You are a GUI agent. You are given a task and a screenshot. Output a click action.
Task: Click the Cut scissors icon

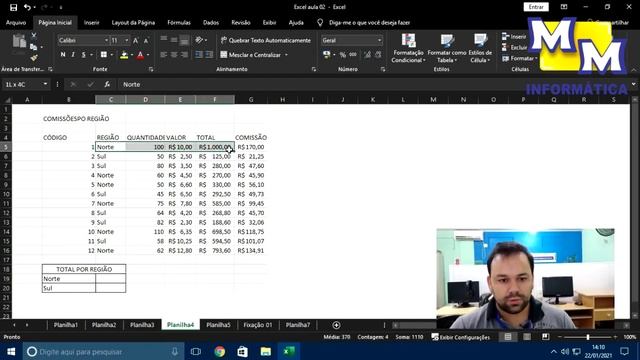pos(34,36)
